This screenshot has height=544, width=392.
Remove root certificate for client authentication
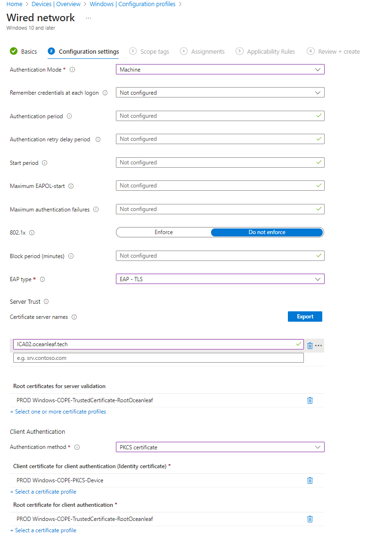coord(310,519)
